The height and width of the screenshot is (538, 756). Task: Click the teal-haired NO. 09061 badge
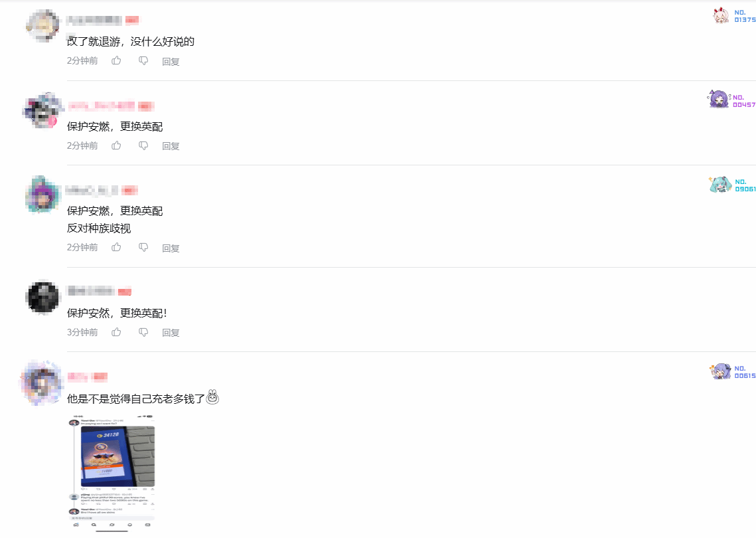(x=732, y=185)
